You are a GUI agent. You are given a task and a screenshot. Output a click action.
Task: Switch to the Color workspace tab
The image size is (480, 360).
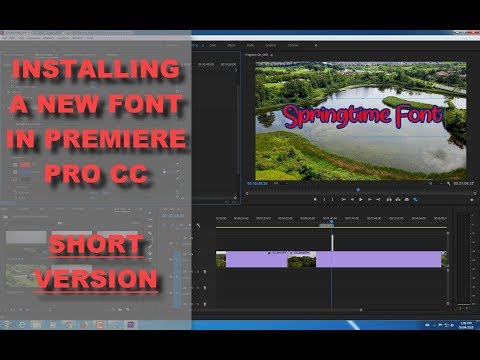[x=212, y=45]
